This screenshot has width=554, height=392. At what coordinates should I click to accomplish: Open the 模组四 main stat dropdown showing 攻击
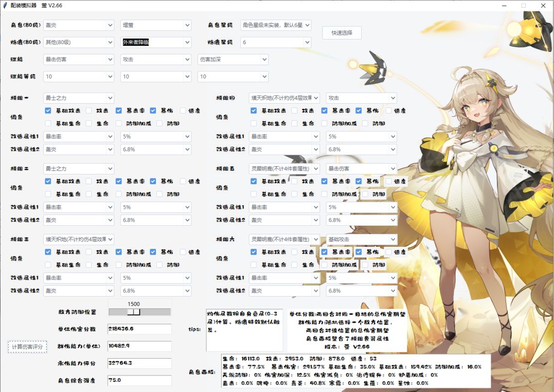click(x=362, y=98)
